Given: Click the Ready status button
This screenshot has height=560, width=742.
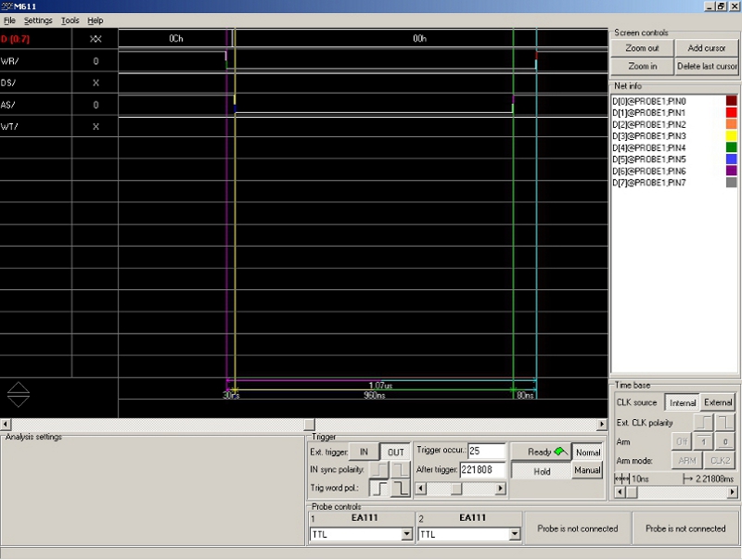Looking at the screenshot, I should (x=541, y=452).
